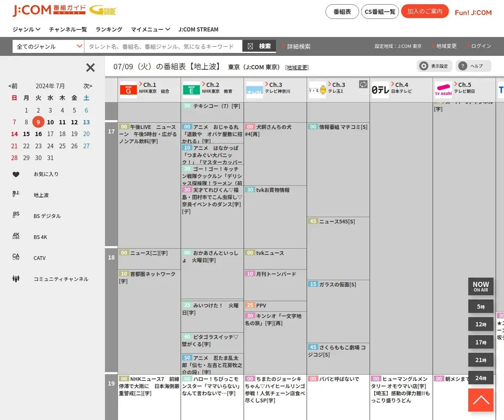The height and width of the screenshot is (420, 504).
Task: Click the 加入のご案内 button
Action: point(425,11)
